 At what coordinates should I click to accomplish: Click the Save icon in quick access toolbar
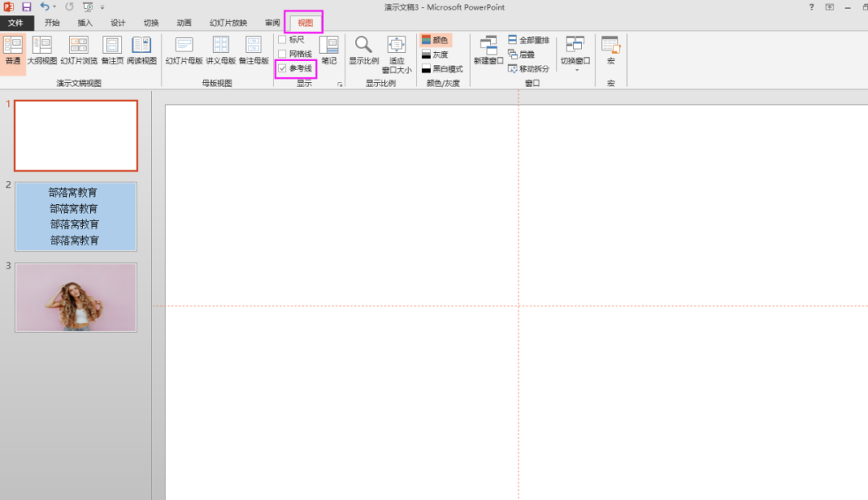[27, 7]
